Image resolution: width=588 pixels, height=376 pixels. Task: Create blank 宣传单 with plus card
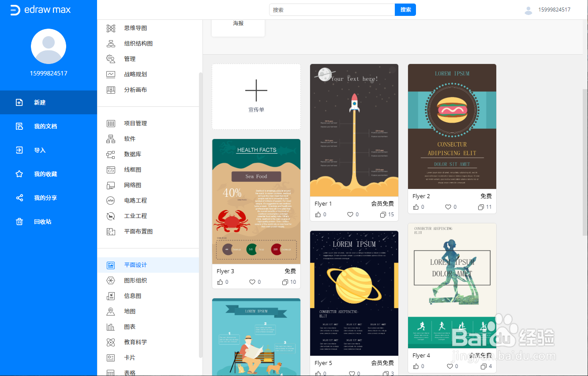pyautogui.click(x=256, y=97)
